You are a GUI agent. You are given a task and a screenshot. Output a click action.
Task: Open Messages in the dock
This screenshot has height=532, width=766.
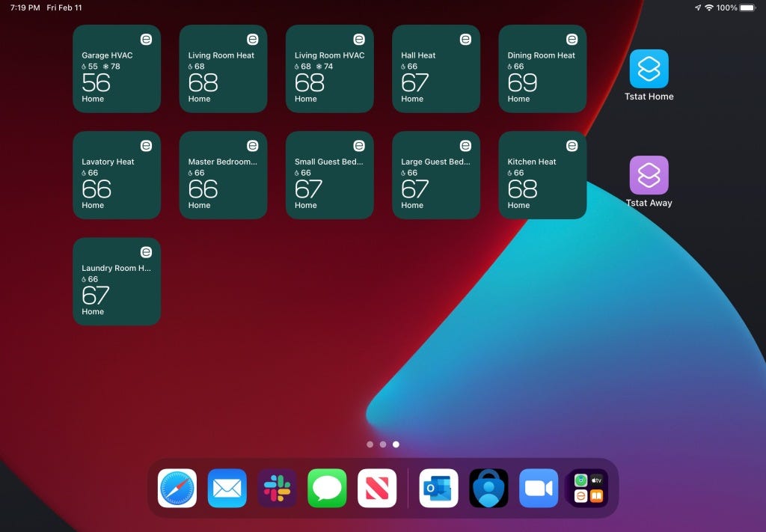pyautogui.click(x=327, y=488)
